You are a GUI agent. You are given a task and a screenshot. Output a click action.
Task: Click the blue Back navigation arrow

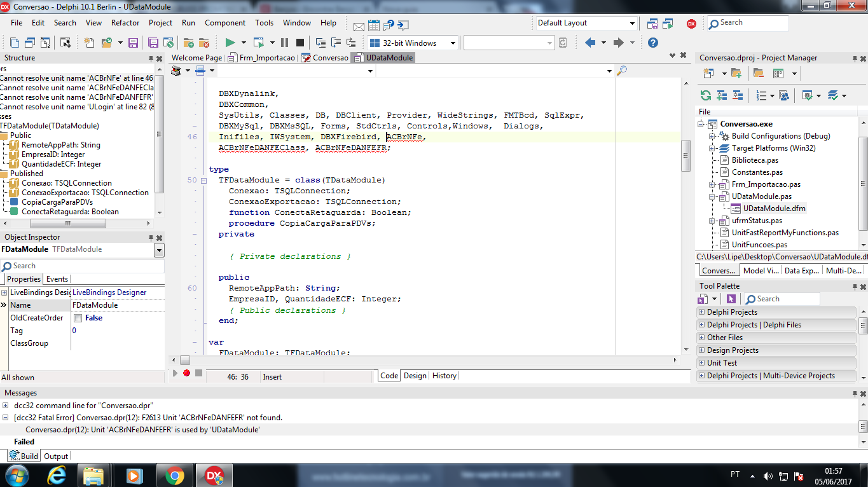pyautogui.click(x=590, y=43)
